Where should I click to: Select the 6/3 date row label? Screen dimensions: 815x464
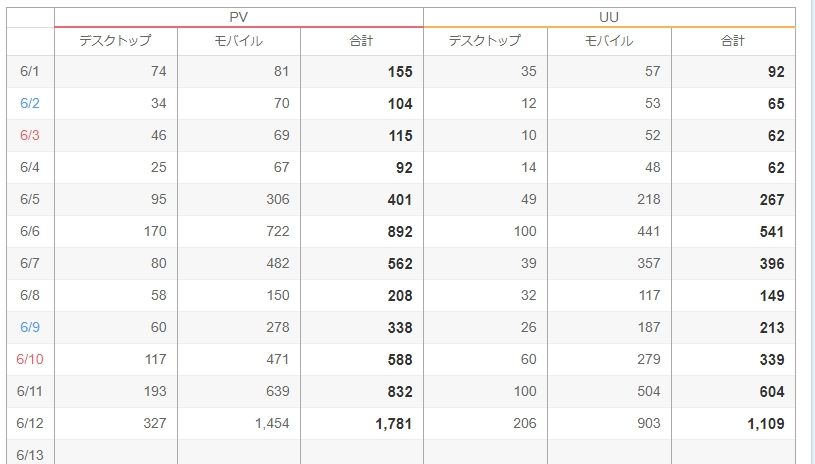(x=30, y=135)
